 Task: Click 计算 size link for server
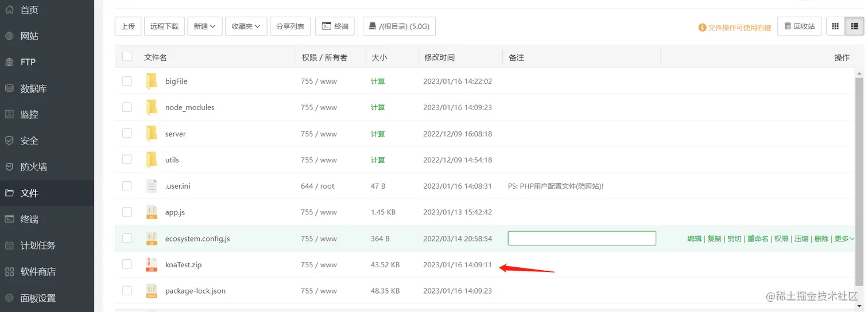tap(378, 134)
